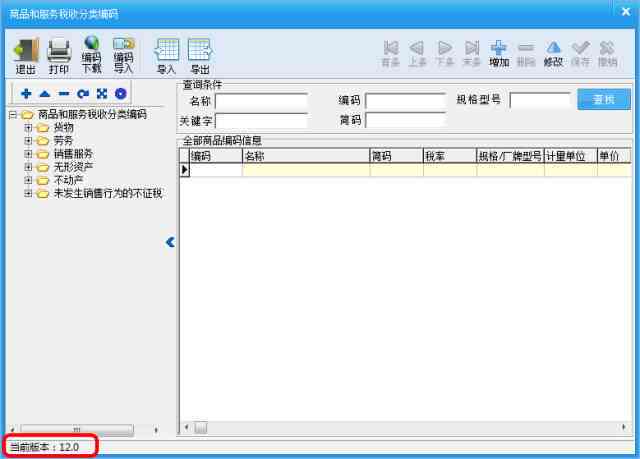The height and width of the screenshot is (459, 640).
Task: Click the 导出 export icon
Action: click(200, 56)
